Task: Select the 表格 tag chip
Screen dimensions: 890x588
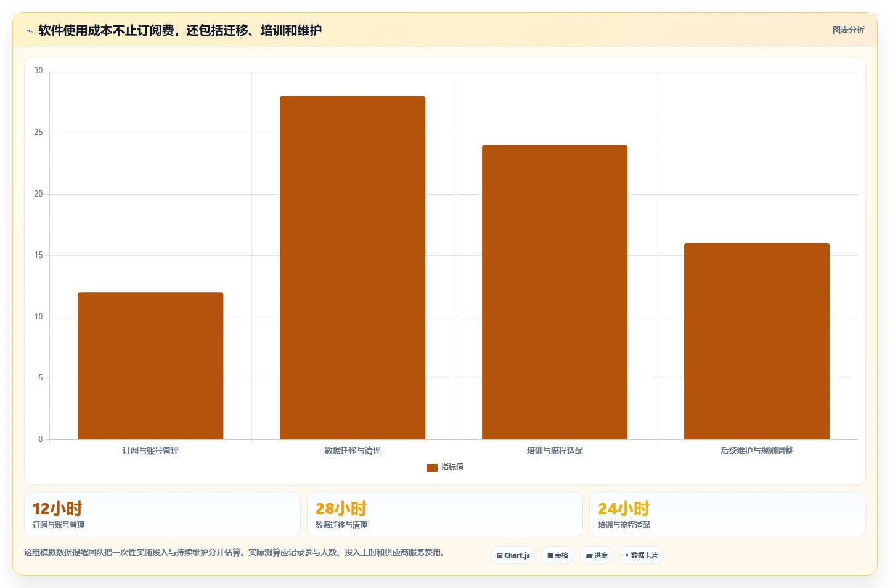Action: coord(558,555)
